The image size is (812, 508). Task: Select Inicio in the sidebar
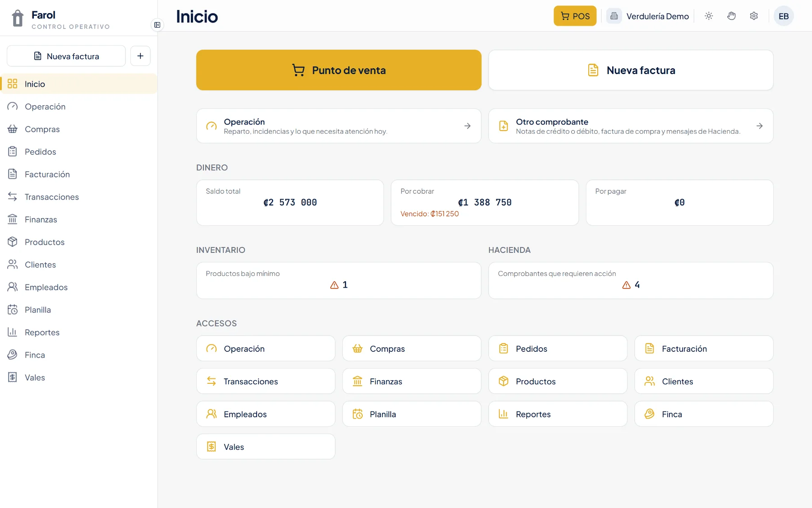[x=78, y=84]
